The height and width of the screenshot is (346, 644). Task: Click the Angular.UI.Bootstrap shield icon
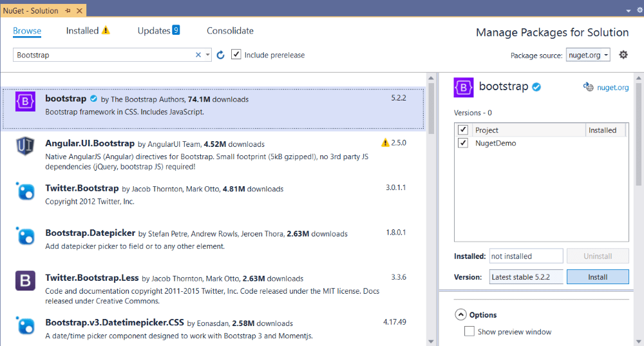pyautogui.click(x=25, y=146)
